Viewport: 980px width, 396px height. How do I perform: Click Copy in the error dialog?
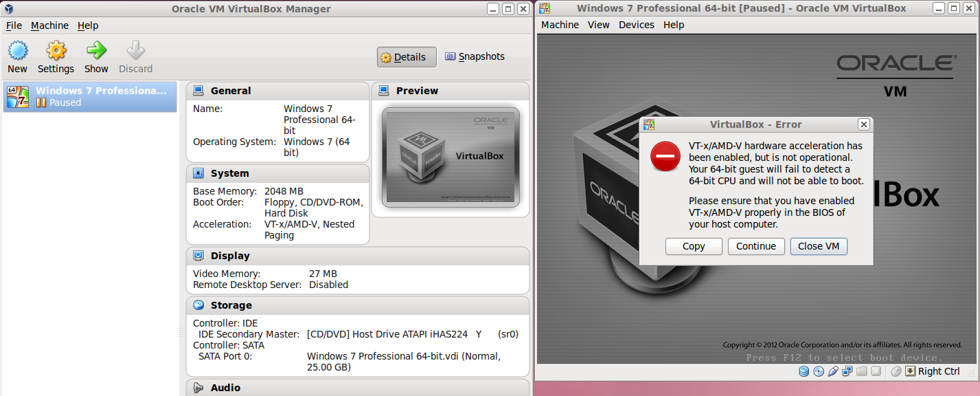(694, 246)
